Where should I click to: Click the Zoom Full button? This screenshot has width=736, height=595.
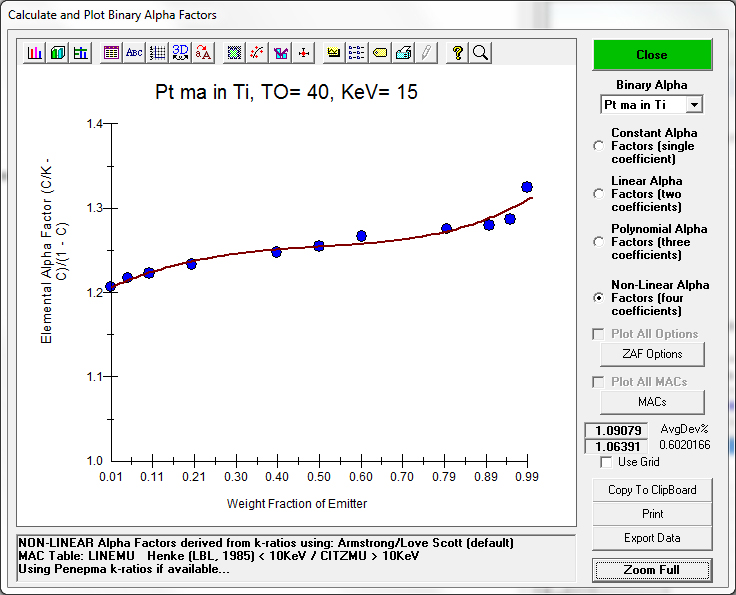click(x=651, y=570)
